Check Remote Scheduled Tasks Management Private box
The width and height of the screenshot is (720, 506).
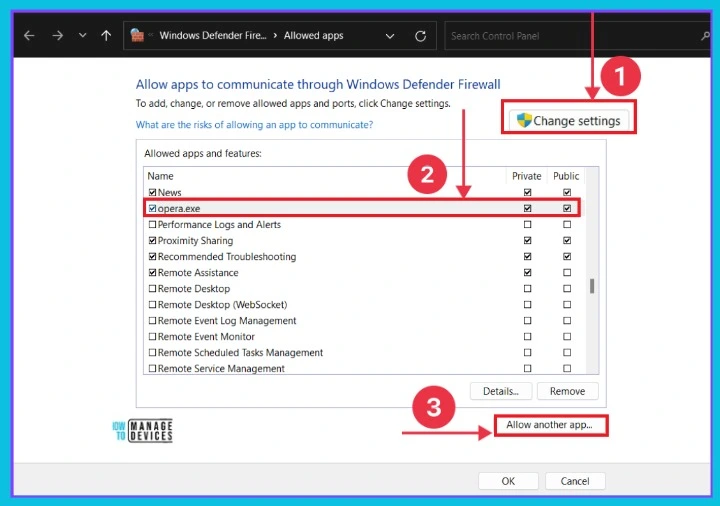pyautogui.click(x=527, y=353)
